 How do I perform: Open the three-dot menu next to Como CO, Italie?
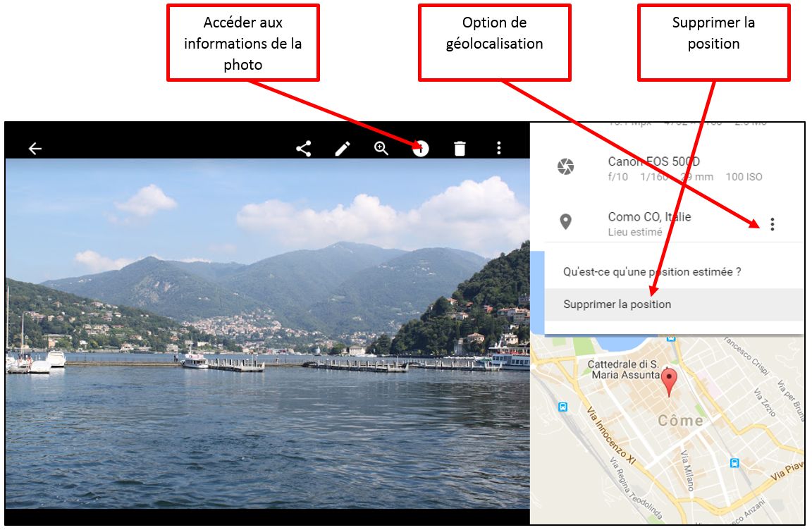tap(772, 224)
